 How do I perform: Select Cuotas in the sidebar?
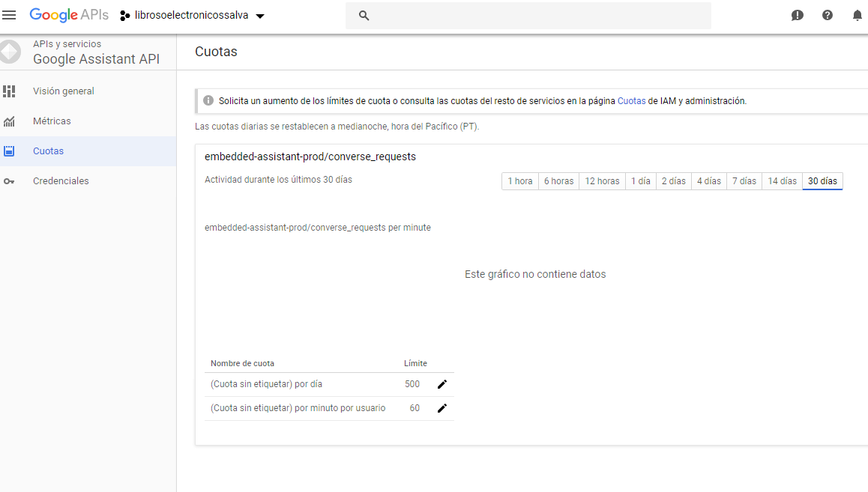(x=48, y=151)
